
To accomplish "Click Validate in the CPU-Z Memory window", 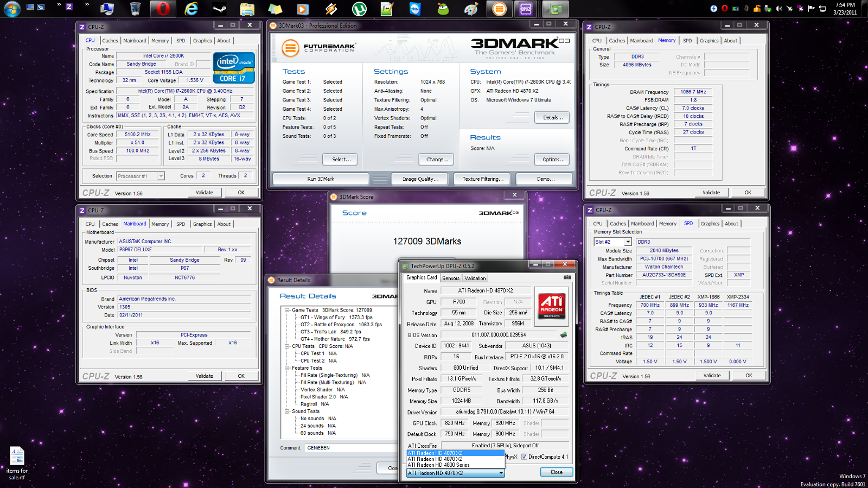I will (711, 193).
